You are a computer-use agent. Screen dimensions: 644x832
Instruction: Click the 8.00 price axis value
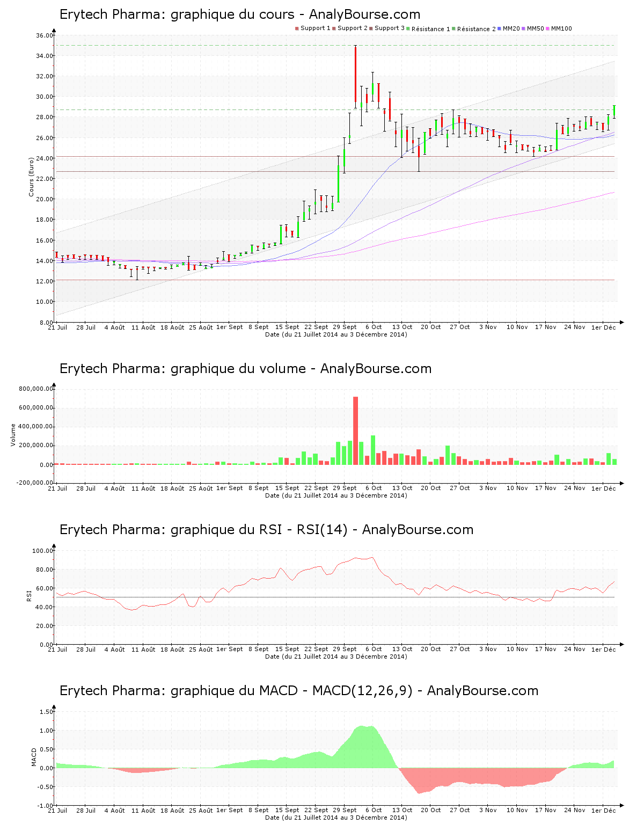[x=46, y=322]
